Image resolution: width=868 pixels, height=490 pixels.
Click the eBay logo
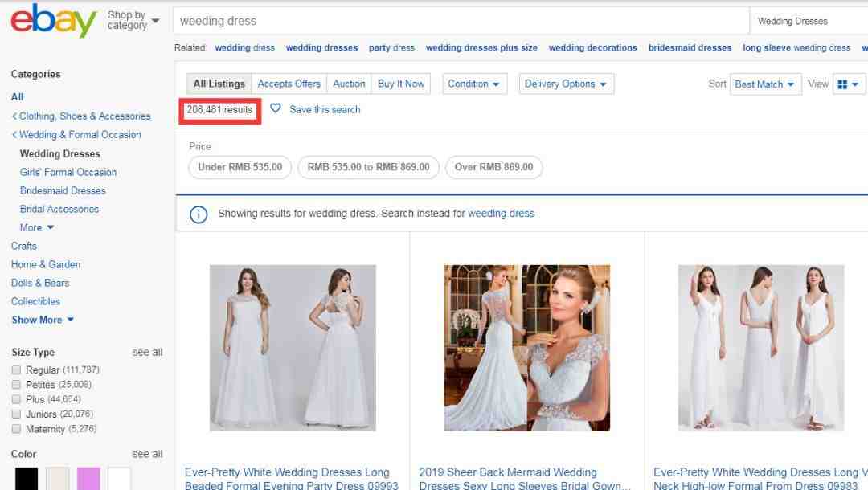pos(54,20)
